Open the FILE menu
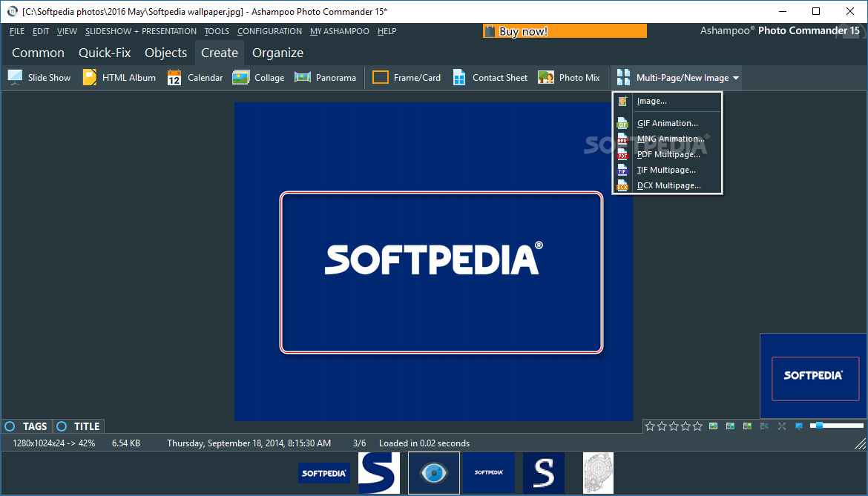868x496 pixels. pyautogui.click(x=17, y=32)
